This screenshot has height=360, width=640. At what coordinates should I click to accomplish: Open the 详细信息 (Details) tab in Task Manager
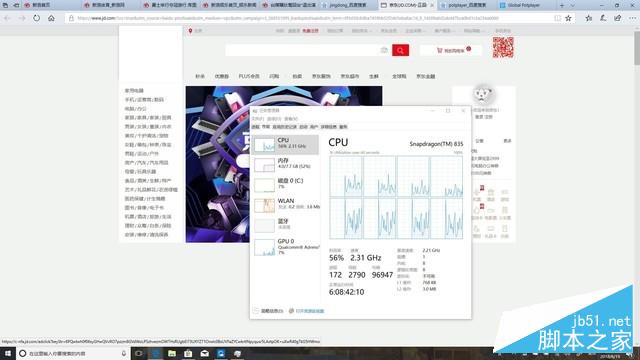click(329, 127)
